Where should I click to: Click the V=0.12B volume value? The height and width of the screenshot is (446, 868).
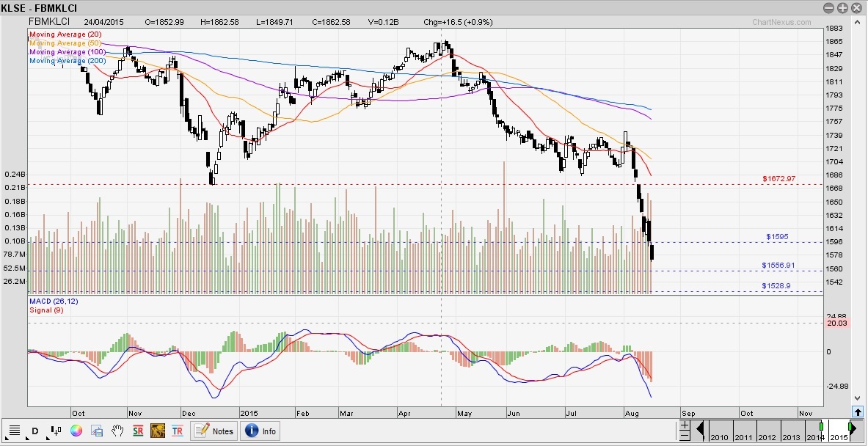pyautogui.click(x=384, y=22)
